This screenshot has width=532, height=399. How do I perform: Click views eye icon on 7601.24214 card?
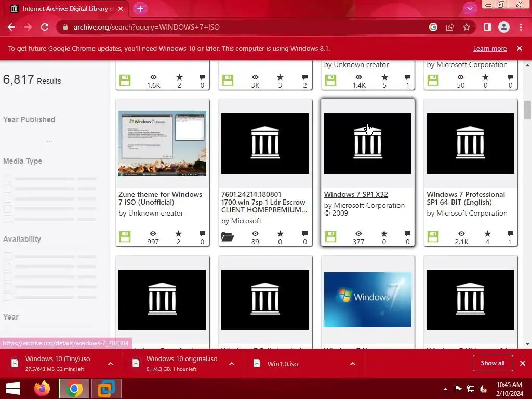pos(255,233)
